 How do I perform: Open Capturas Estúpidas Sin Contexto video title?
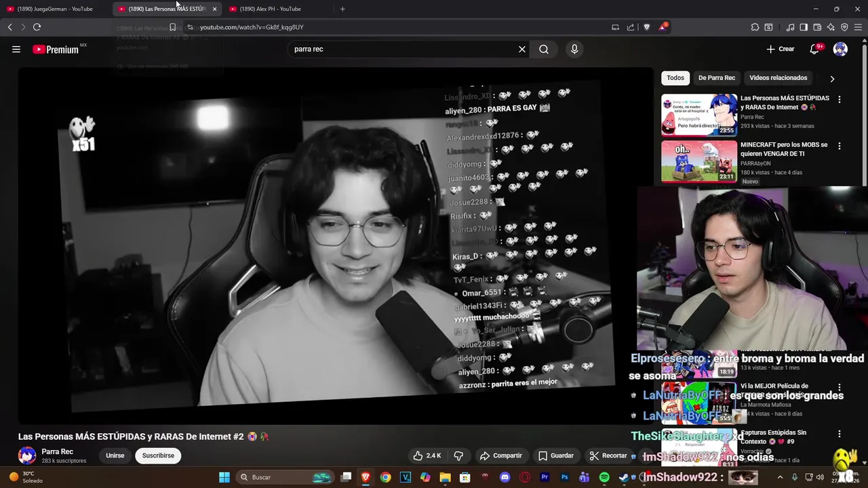pyautogui.click(x=773, y=437)
